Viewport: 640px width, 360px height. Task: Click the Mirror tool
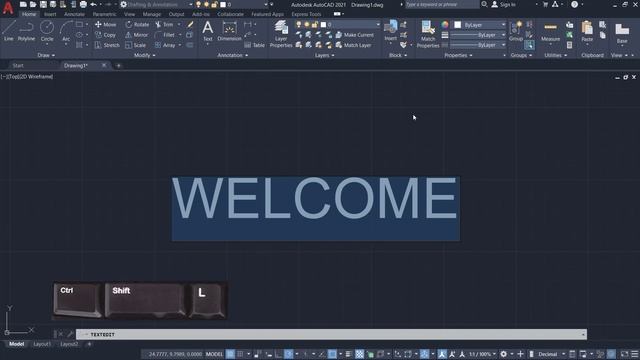click(x=137, y=35)
